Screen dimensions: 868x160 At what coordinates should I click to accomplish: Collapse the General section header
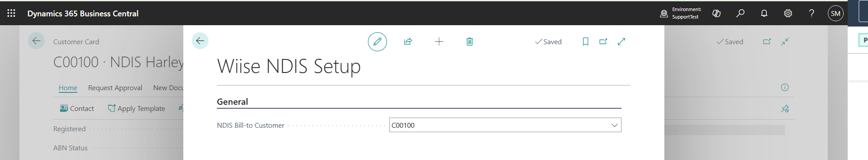click(x=232, y=102)
